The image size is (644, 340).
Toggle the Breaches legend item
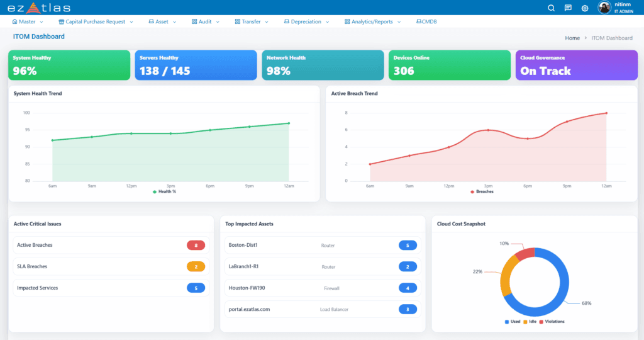(x=482, y=191)
